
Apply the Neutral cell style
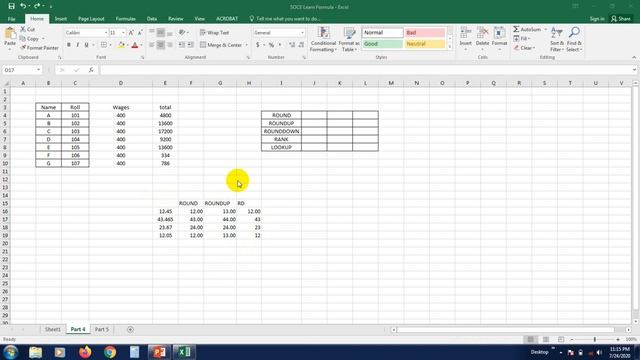424,44
